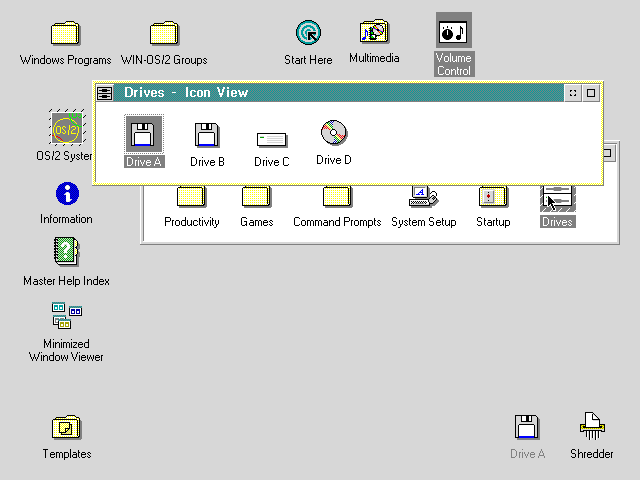Launch the Start Here tutorial icon
640x480 pixels.
click(x=309, y=33)
